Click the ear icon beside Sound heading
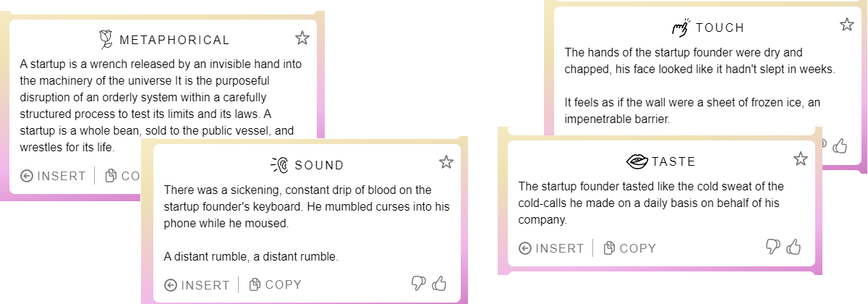 pyautogui.click(x=279, y=165)
